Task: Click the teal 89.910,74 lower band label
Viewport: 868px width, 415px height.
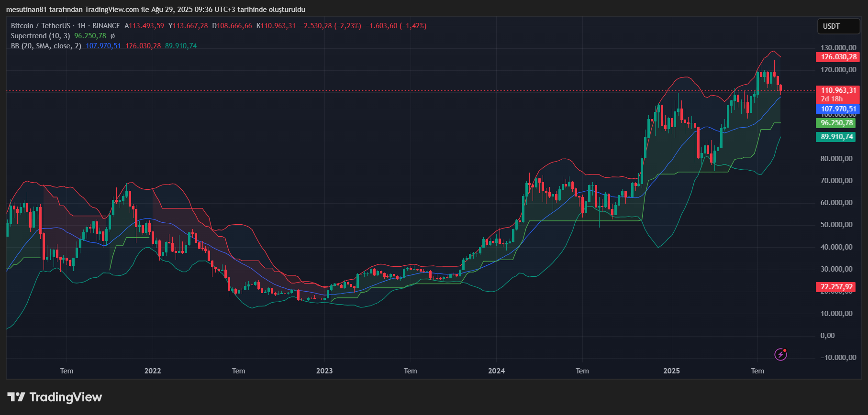Action: (836, 137)
